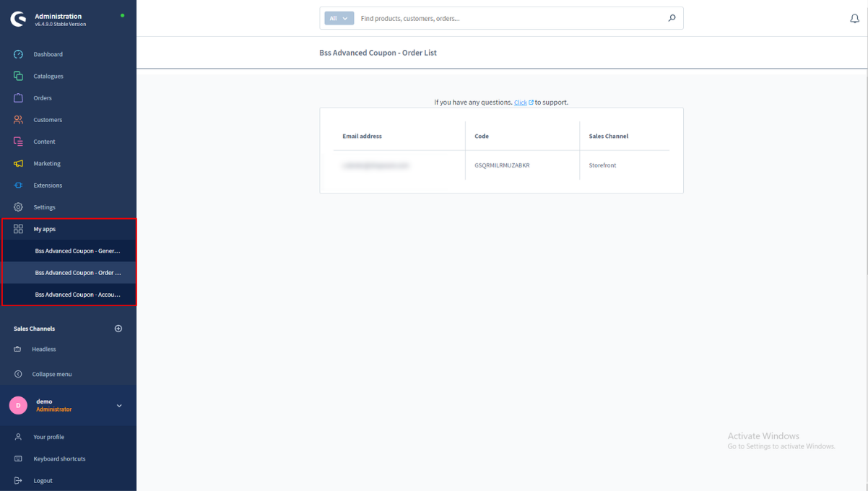Image resolution: width=868 pixels, height=491 pixels.
Task: Open notifications bell icon
Action: point(854,19)
